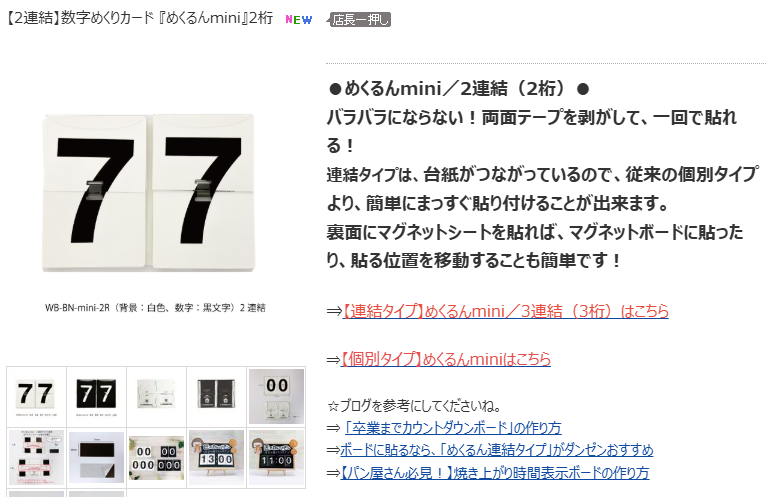Open the 【個別タイプ】めくるんmini link

coord(446,359)
